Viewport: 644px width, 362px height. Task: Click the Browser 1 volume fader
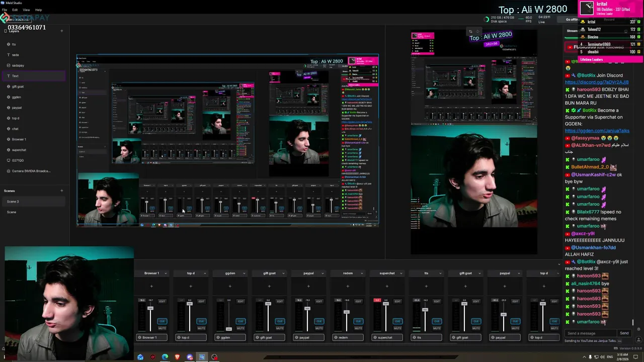pos(150,308)
